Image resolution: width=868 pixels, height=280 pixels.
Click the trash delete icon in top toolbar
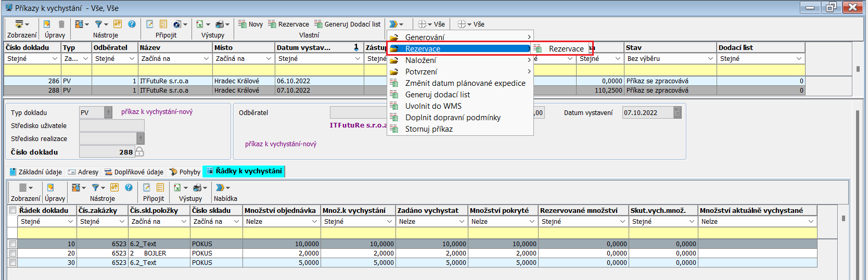point(61,24)
